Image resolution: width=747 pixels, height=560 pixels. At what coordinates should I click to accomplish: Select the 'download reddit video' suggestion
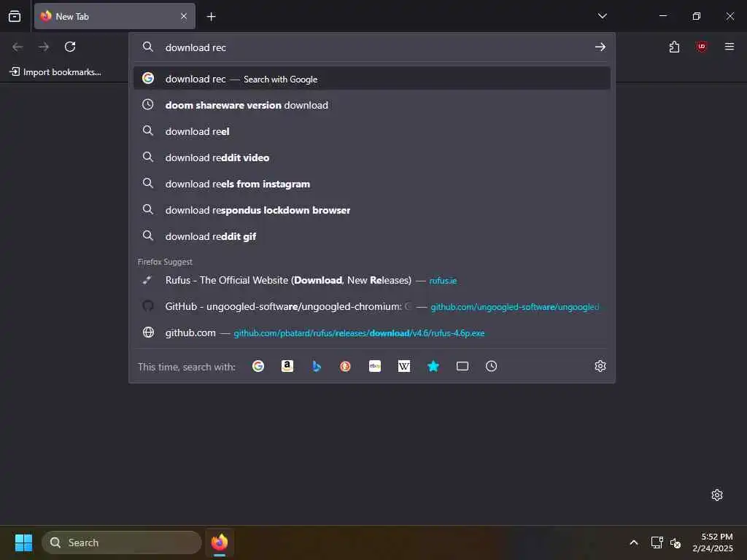371,157
